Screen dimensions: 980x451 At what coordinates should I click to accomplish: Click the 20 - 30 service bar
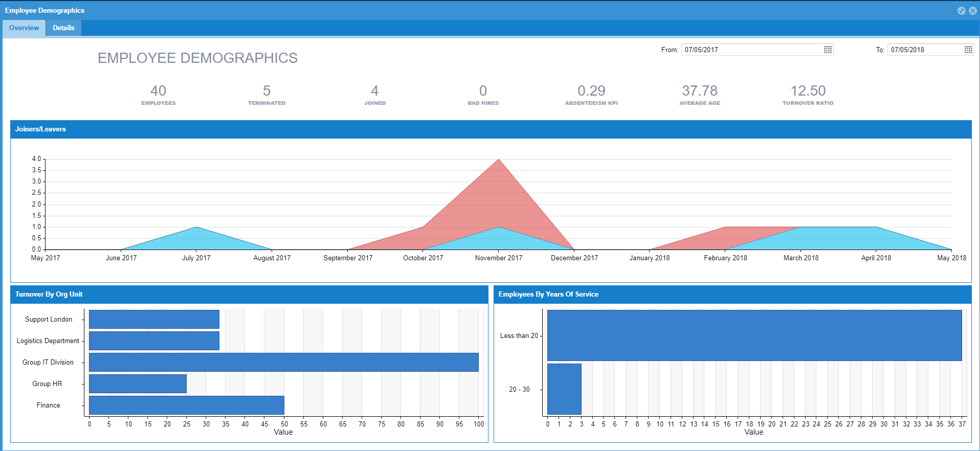tap(564, 389)
